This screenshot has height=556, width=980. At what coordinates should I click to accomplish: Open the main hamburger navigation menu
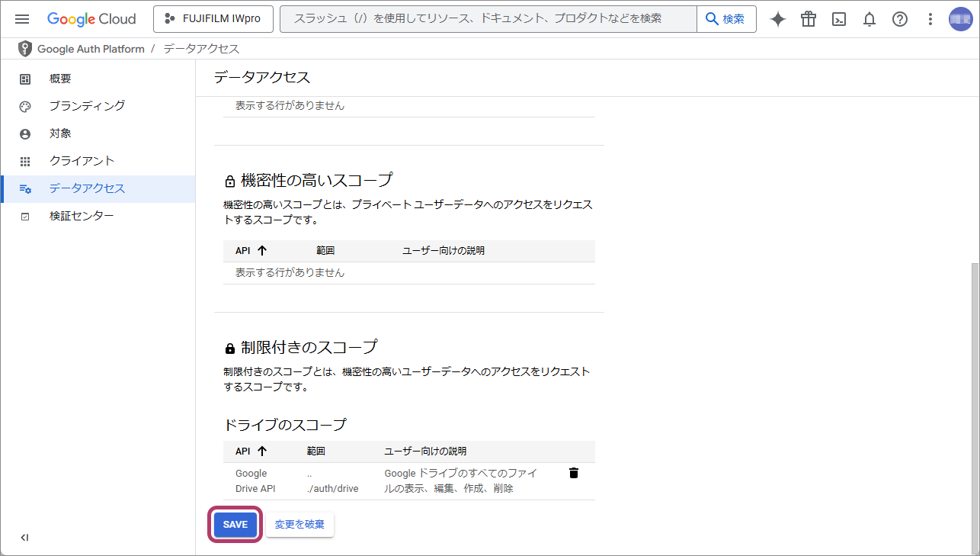click(22, 19)
